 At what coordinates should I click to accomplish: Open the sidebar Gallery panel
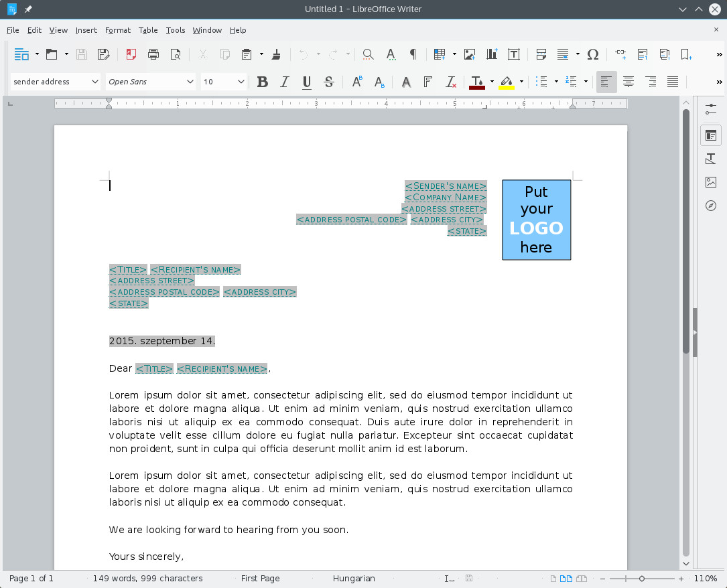point(711,182)
